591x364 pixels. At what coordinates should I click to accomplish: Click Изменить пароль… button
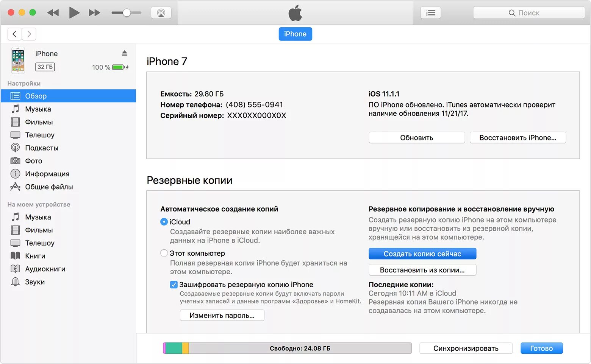(x=222, y=316)
